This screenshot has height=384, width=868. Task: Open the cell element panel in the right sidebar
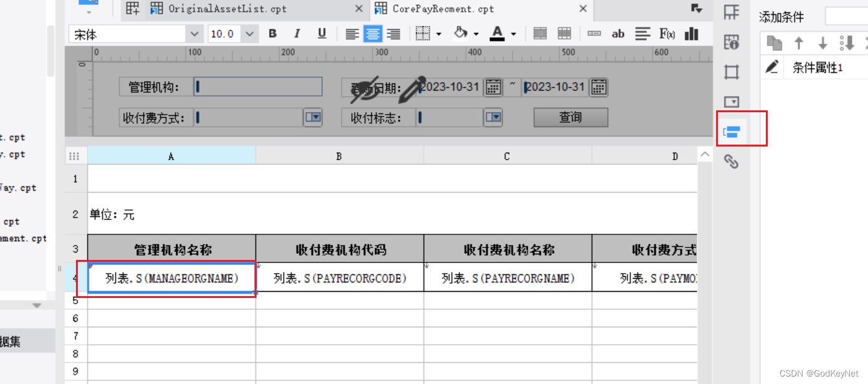pyautogui.click(x=732, y=12)
